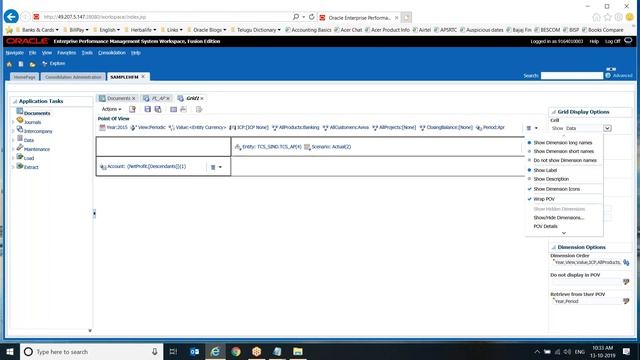
Task: Click the Scenario: Actual dimension in the column
Action: point(327,147)
